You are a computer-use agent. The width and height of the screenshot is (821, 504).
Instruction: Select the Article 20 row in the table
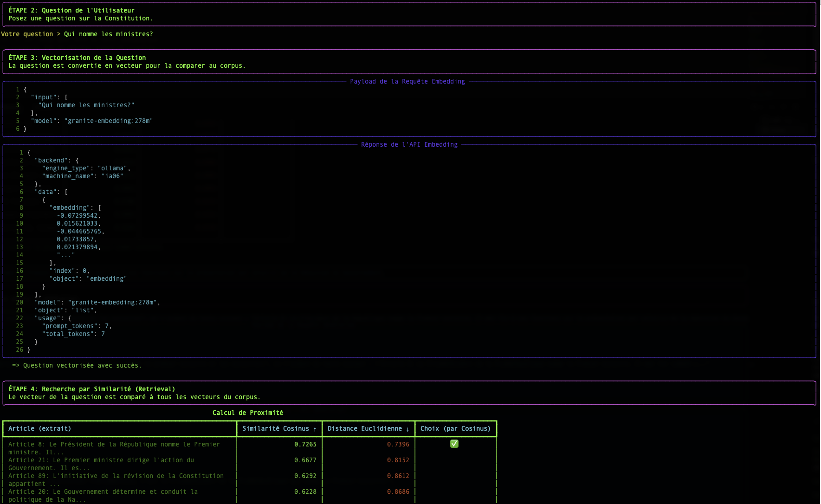pyautogui.click(x=102, y=495)
